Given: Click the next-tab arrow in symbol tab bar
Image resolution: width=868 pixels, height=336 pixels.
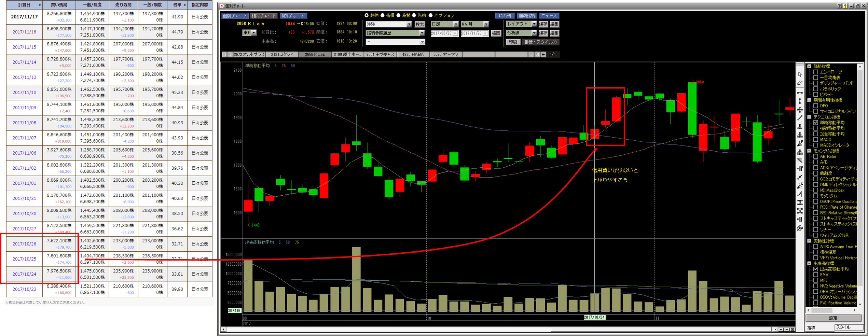Looking at the screenshot, I should [x=531, y=54].
